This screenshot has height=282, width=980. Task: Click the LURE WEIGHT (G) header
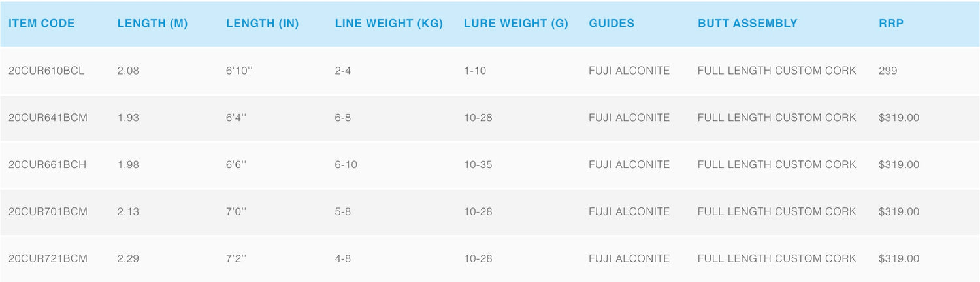(516, 24)
